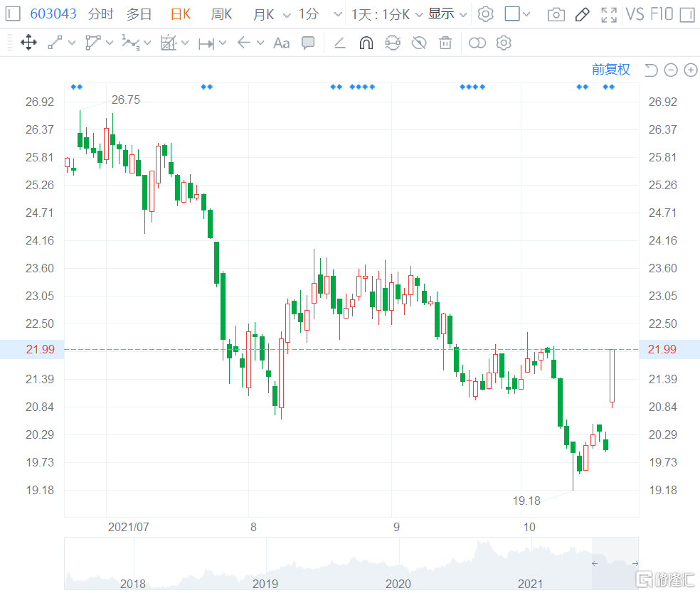Select the move crosshair tool
The height and width of the screenshot is (593, 700).
(x=28, y=43)
